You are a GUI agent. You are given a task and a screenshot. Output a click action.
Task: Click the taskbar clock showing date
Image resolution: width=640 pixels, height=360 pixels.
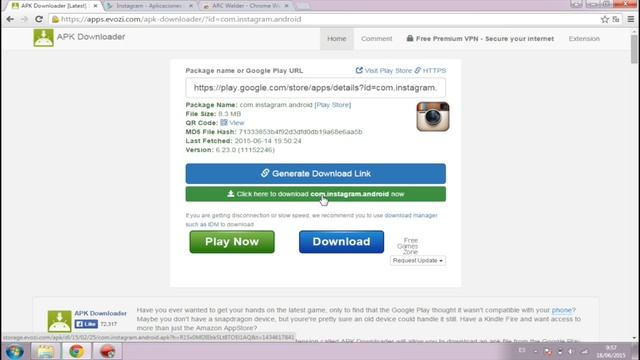click(611, 351)
